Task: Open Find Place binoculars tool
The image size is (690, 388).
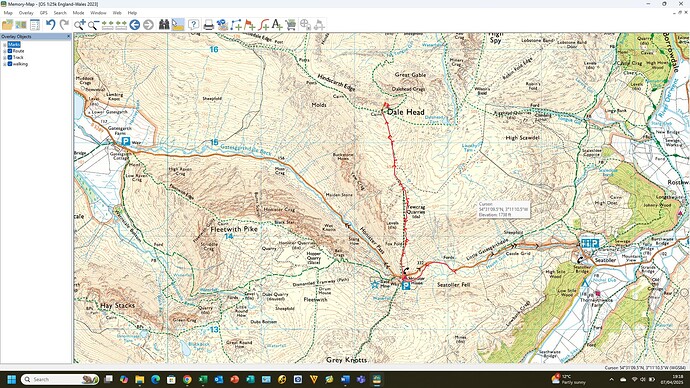Action: coord(164,25)
